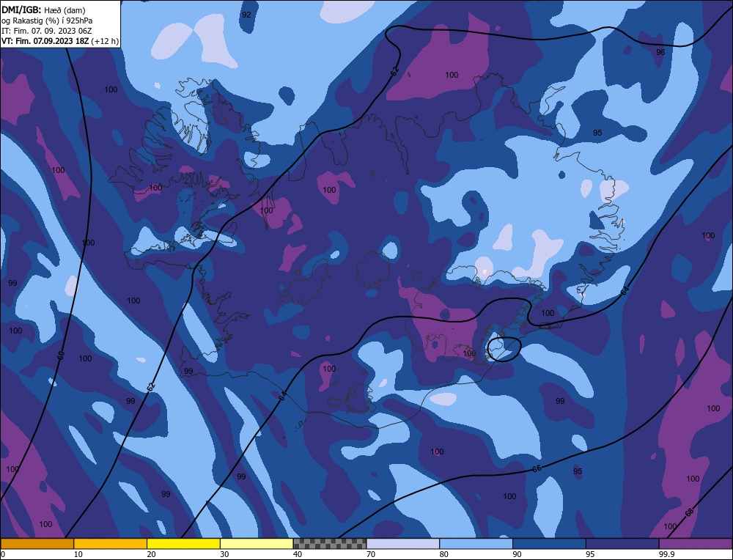Click the legend scale number '20'
Image resolution: width=733 pixels, height=560 pixels.
tap(151, 554)
